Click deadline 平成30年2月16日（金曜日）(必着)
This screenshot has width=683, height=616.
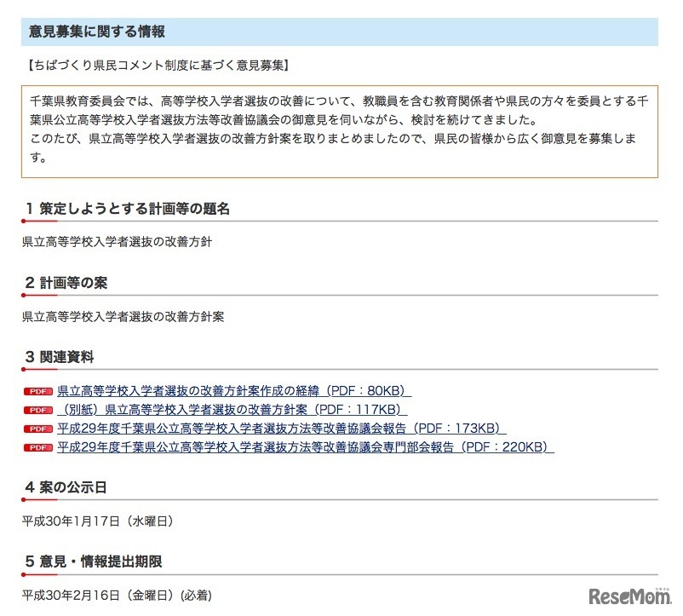tap(117, 595)
